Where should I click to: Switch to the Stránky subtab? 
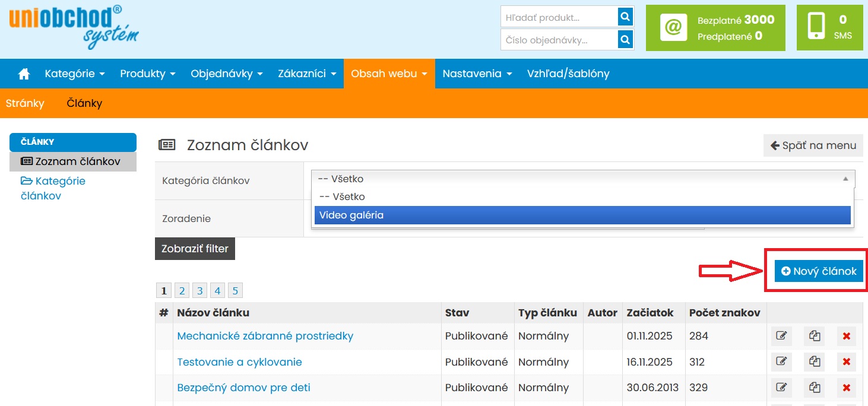(25, 103)
